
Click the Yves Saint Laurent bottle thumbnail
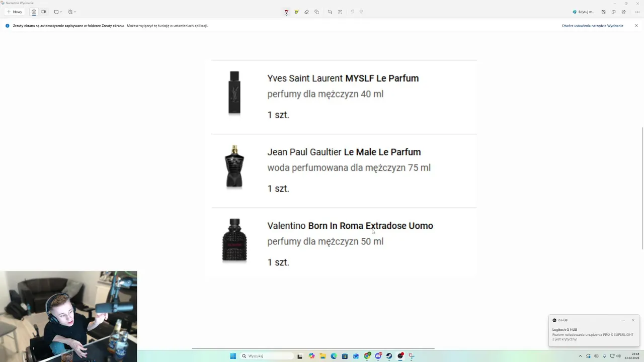click(x=234, y=93)
